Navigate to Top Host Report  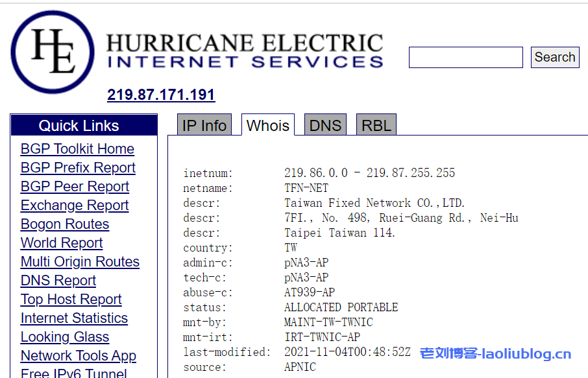tap(71, 299)
